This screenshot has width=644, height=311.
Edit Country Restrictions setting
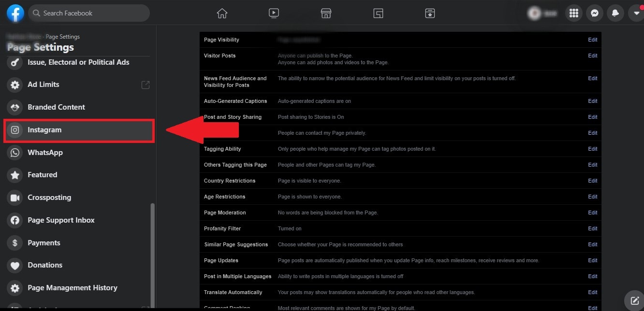(x=593, y=181)
